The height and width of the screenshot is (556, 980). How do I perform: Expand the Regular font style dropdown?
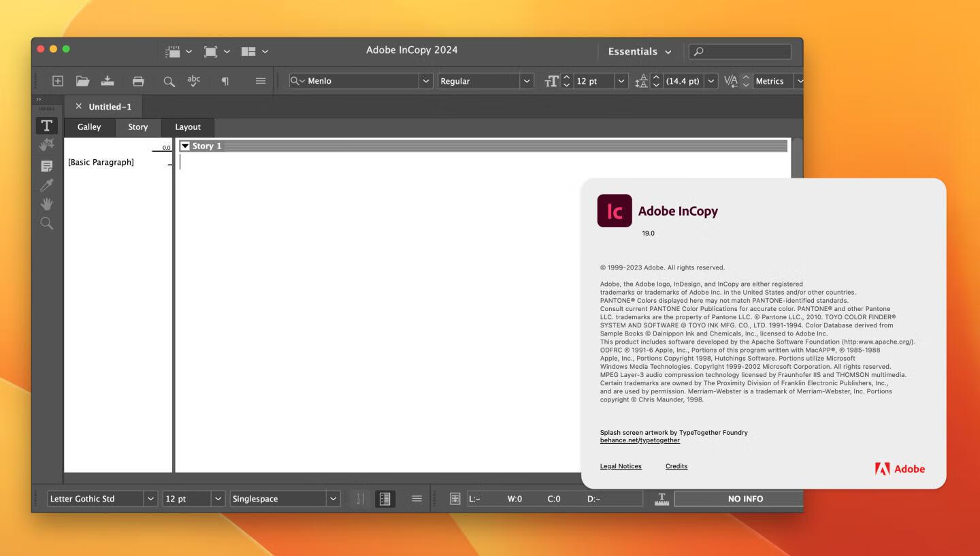526,81
